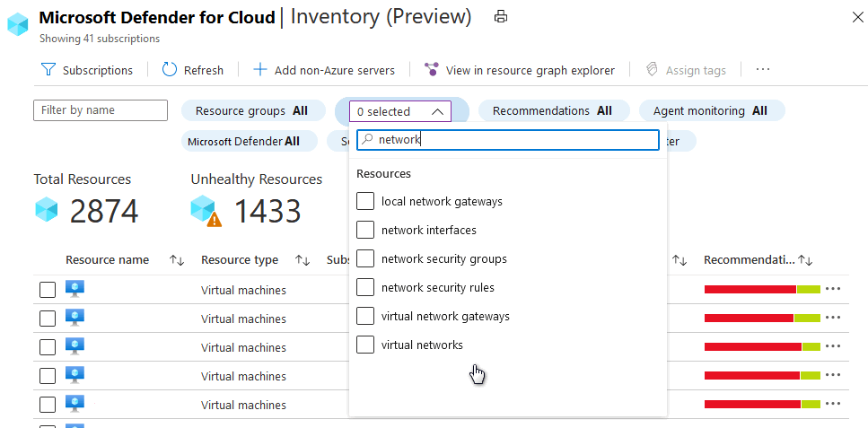Click the Subscriptions filter funnel icon
This screenshot has width=868, height=428.
48,70
